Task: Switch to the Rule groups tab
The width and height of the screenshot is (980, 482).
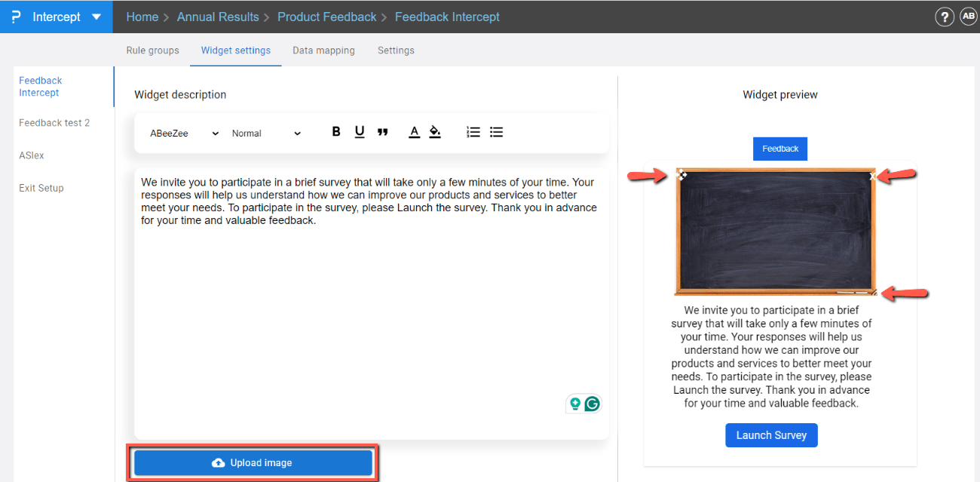Action: tap(152, 50)
